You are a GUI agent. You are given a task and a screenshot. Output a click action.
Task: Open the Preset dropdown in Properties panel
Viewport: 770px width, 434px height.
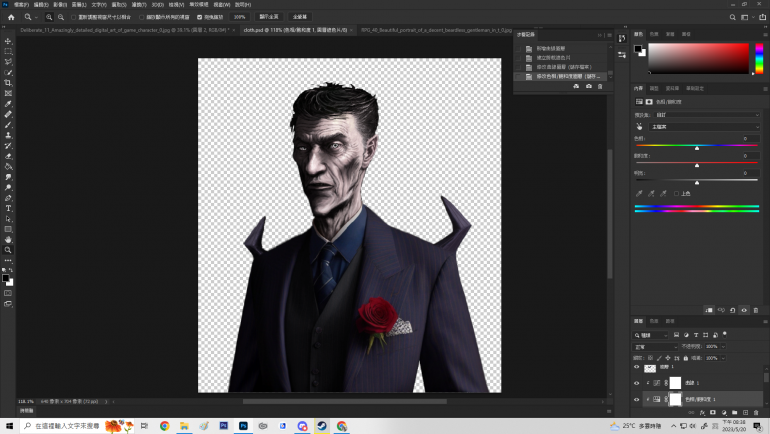pos(705,115)
